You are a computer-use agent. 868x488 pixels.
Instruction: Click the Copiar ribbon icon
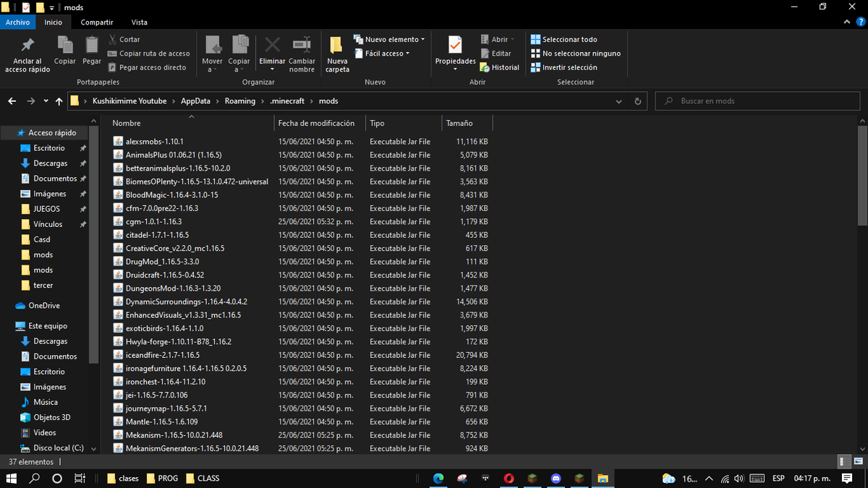pyautogui.click(x=65, y=45)
